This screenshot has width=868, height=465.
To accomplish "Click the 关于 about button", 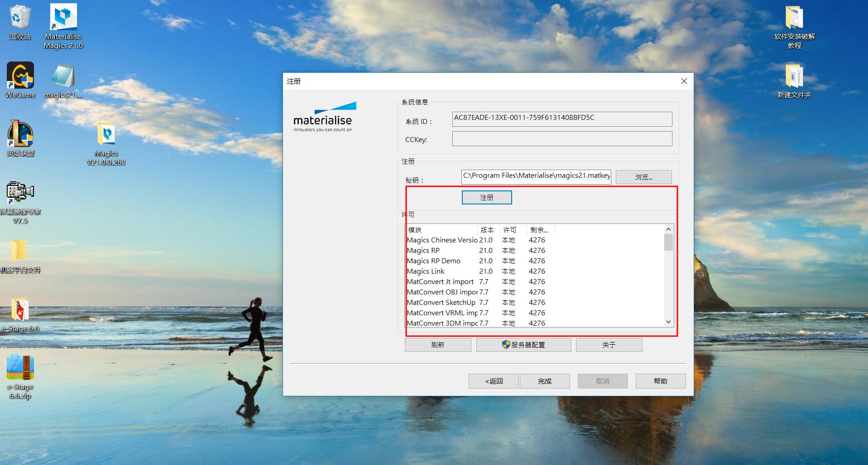I will coord(609,345).
